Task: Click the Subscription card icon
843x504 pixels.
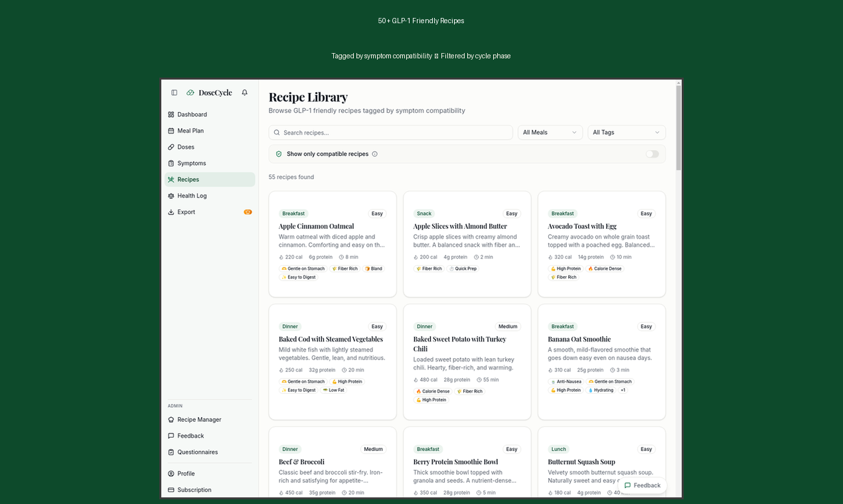Action: click(171, 490)
